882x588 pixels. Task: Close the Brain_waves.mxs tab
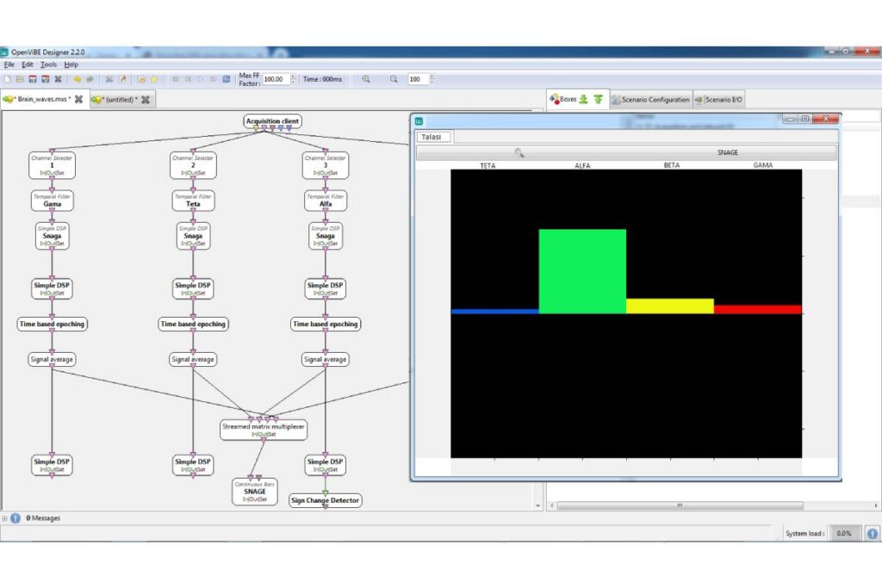tap(78, 100)
